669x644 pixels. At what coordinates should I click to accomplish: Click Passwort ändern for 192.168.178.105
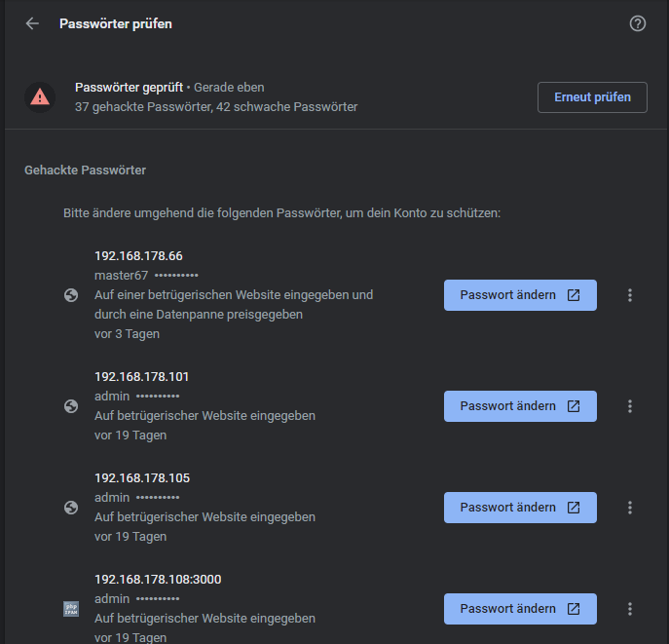[x=520, y=508]
